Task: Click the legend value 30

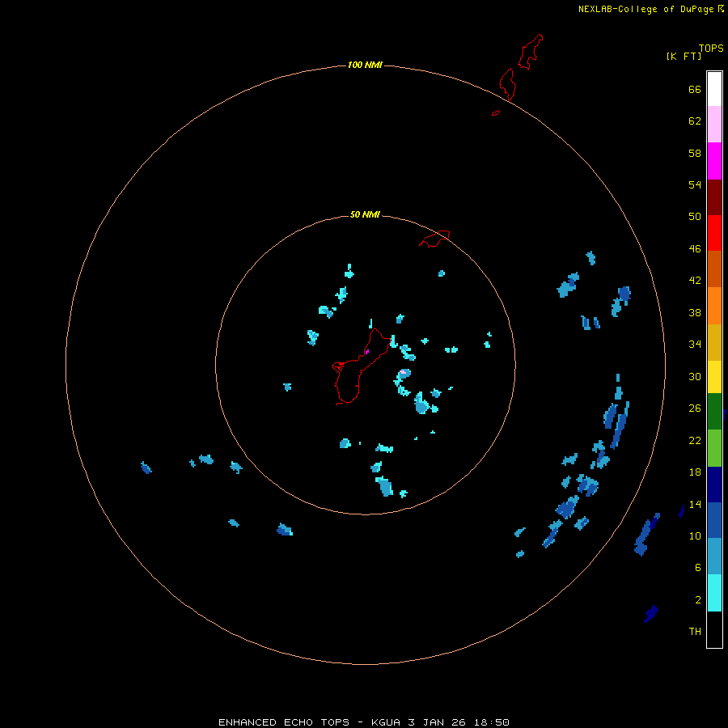Action: [x=695, y=376]
